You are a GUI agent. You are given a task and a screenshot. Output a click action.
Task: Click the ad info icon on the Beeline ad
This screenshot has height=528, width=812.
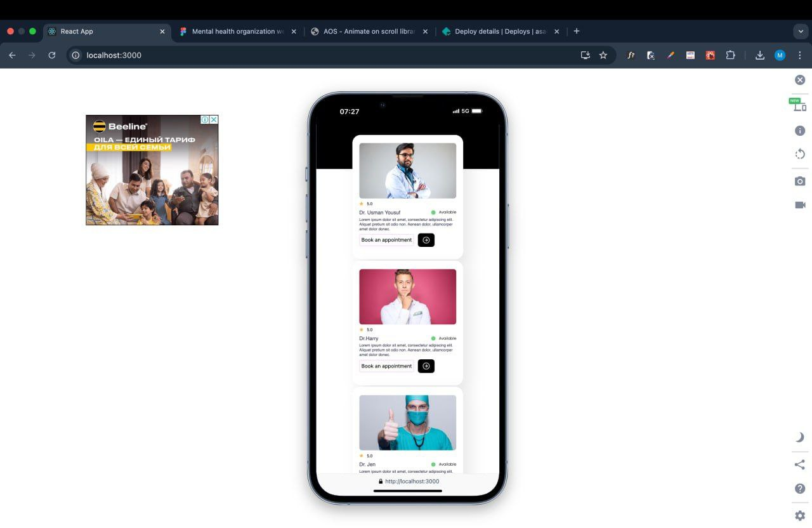pos(205,119)
